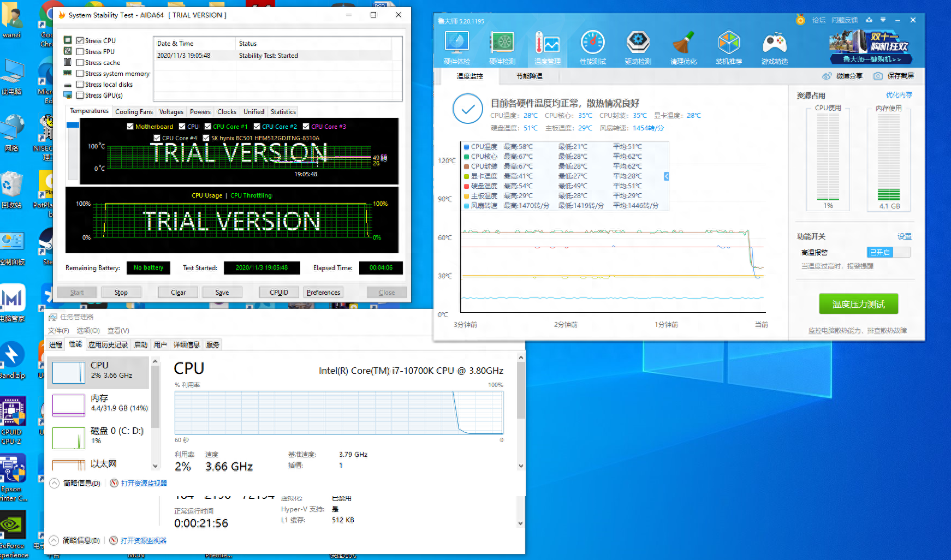Click Task Manager sidebar scroll down arrow
The height and width of the screenshot is (560, 951).
coord(156,466)
